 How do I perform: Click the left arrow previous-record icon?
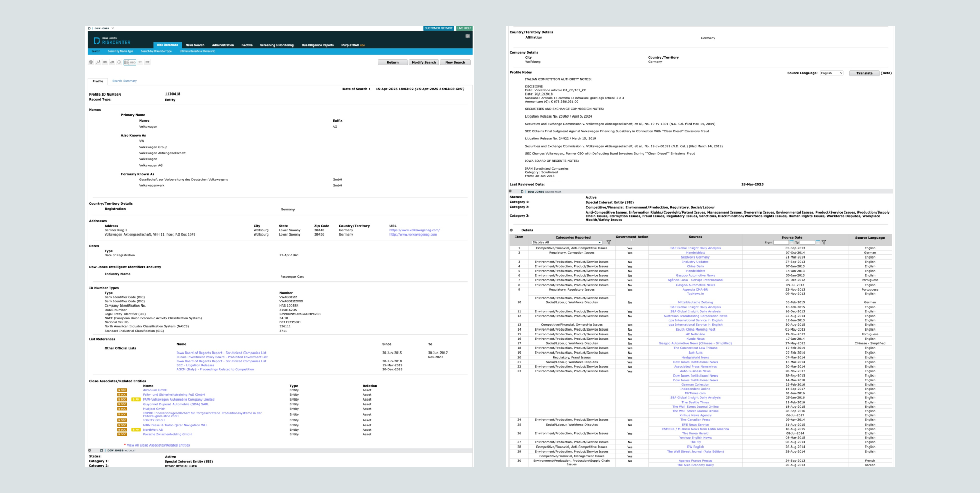click(x=140, y=62)
